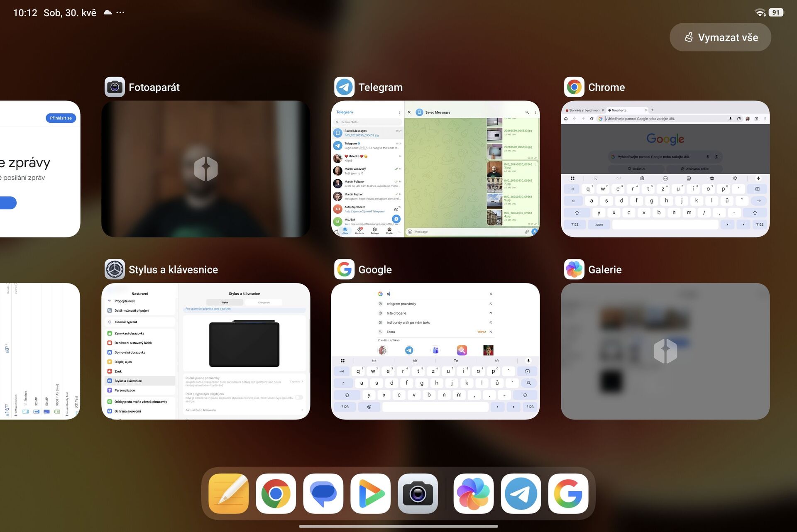This screenshot has width=797, height=532.
Task: Open Marek Vacovský chat in Telegram card
Action: [368, 171]
